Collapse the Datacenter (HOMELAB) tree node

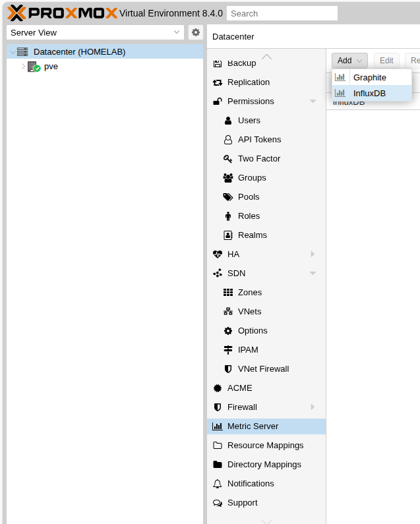(13, 52)
